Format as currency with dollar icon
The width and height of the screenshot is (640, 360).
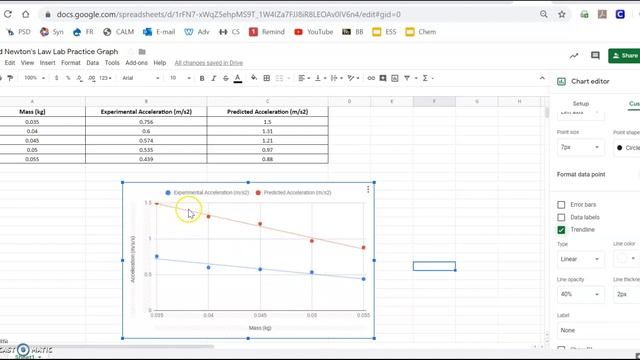(56, 78)
